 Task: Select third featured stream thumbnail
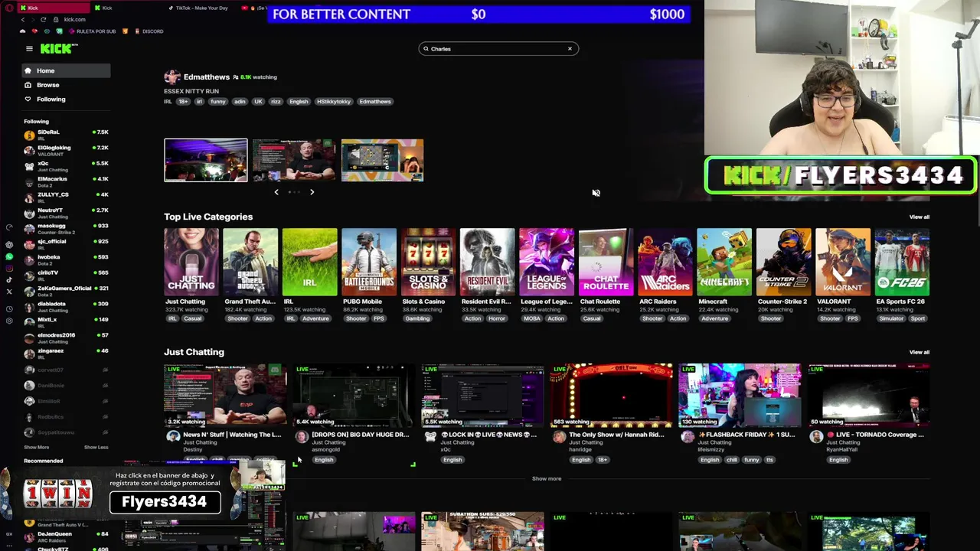[382, 160]
